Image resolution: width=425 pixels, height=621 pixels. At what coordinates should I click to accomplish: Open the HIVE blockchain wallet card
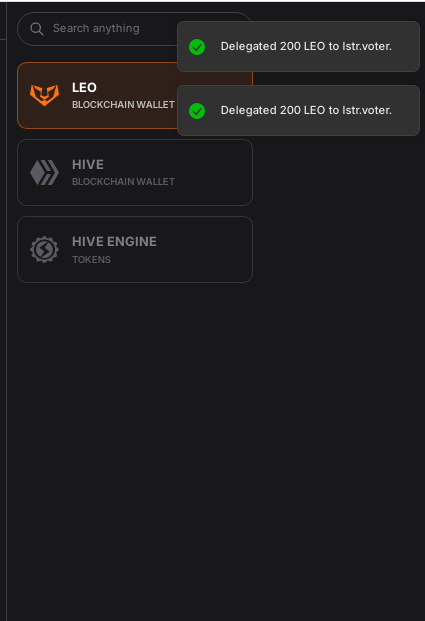point(135,172)
